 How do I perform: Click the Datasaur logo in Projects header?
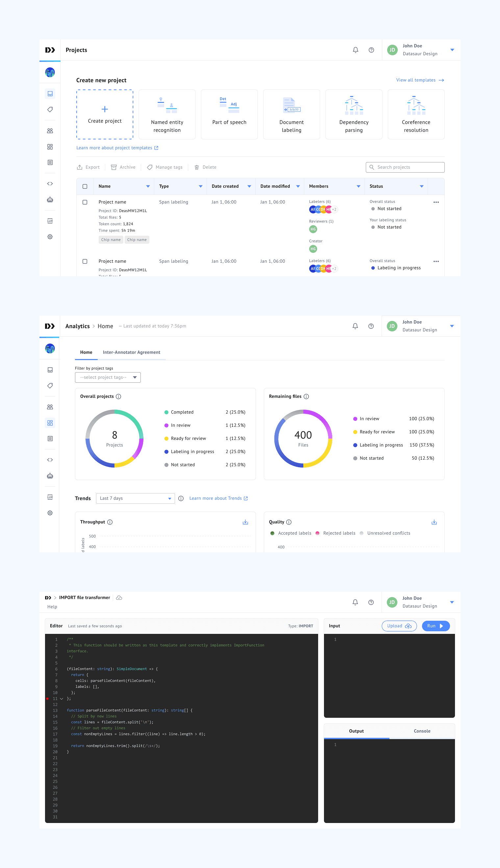[x=50, y=50]
